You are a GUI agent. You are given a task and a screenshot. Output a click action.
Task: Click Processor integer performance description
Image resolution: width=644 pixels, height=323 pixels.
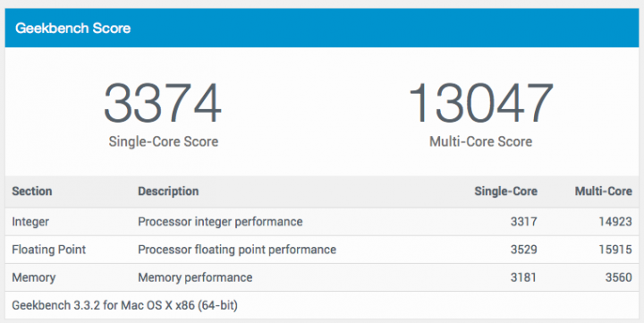pos(220,222)
